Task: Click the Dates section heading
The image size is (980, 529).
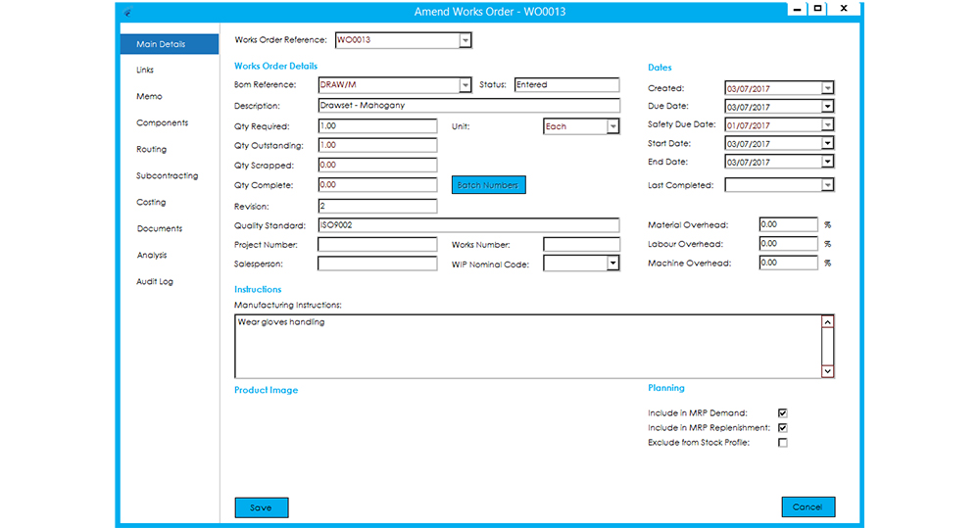Action: pyautogui.click(x=660, y=68)
